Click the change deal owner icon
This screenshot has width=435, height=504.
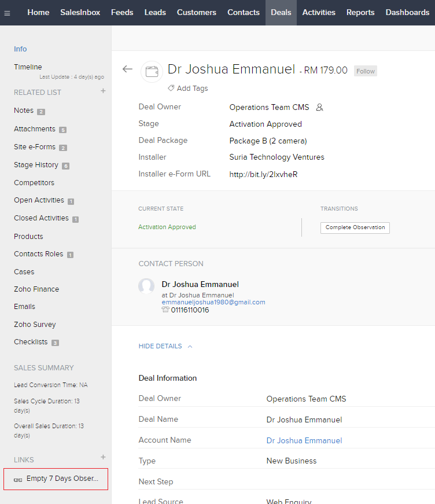pyautogui.click(x=319, y=108)
